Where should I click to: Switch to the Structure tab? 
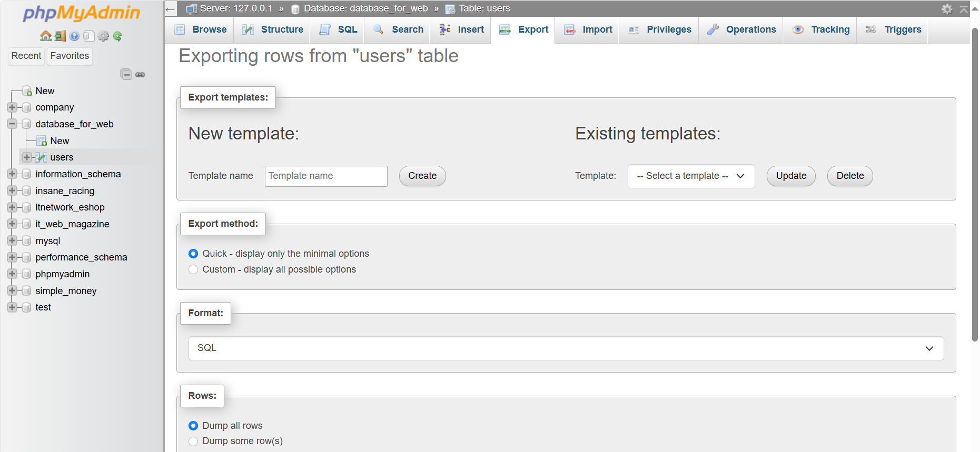(273, 29)
